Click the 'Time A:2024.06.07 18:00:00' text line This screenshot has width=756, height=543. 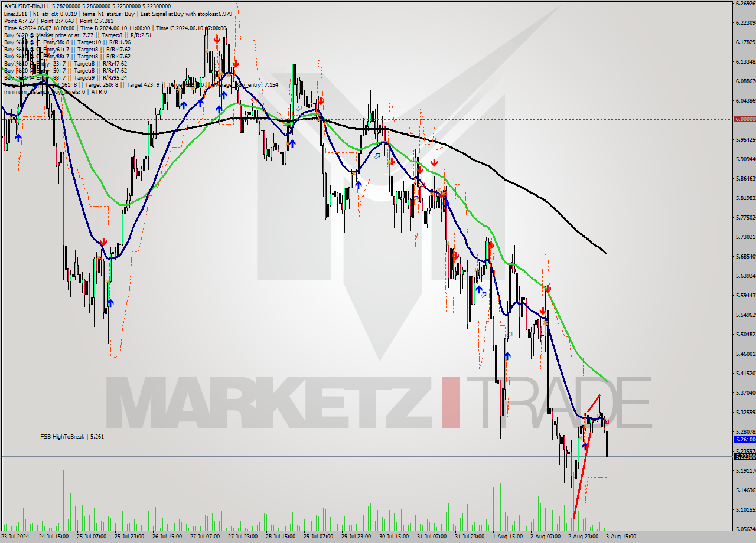[x=115, y=28]
